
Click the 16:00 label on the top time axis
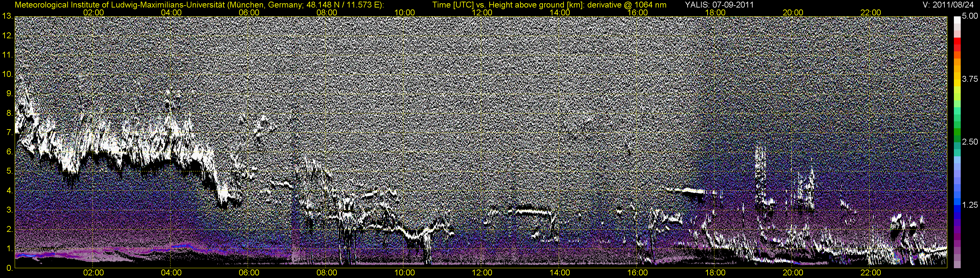(x=638, y=12)
